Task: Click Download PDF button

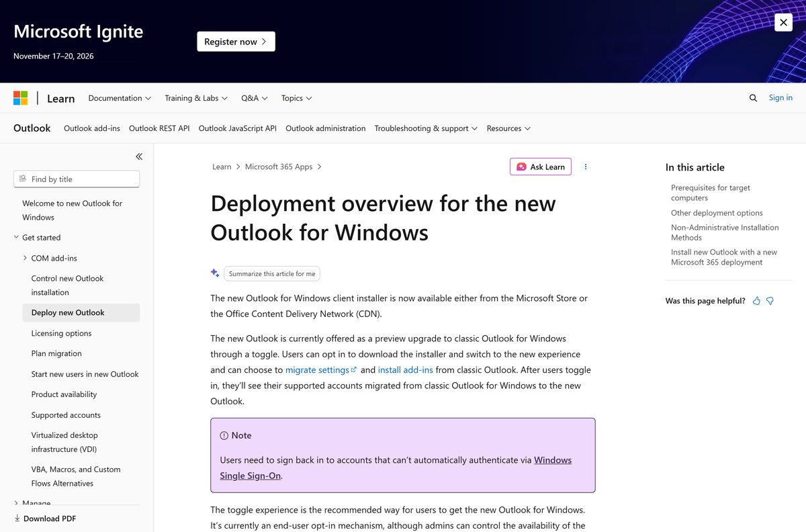Action: tap(45, 519)
